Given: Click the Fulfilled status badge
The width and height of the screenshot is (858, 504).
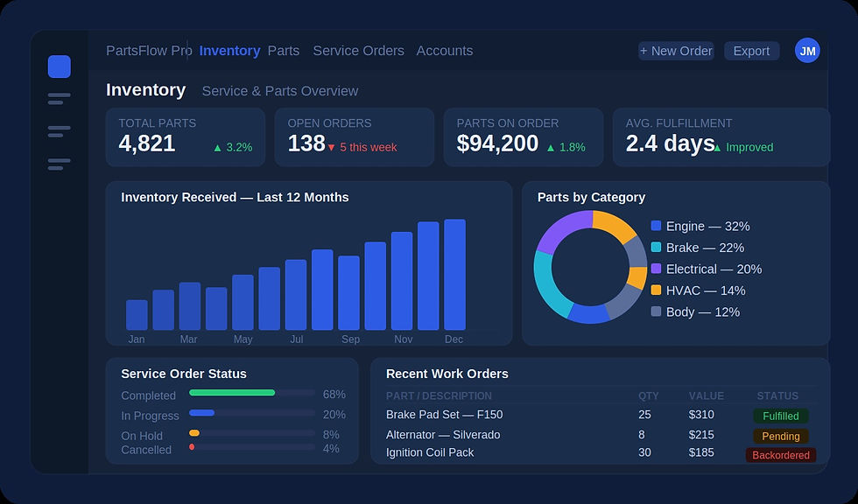Looking at the screenshot, I should pyautogui.click(x=780, y=416).
